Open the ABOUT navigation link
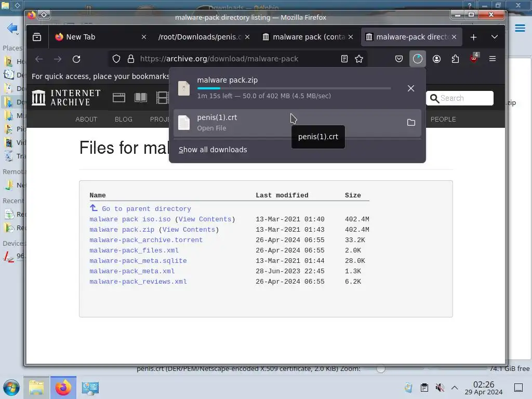Screen dimensions: 532x399 [86, 119]
